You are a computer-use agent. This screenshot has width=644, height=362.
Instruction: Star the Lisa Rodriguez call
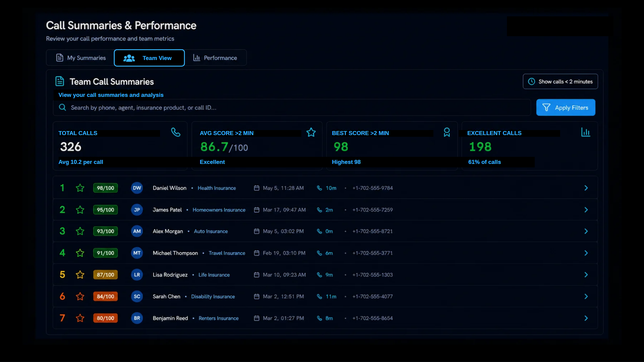pos(80,275)
